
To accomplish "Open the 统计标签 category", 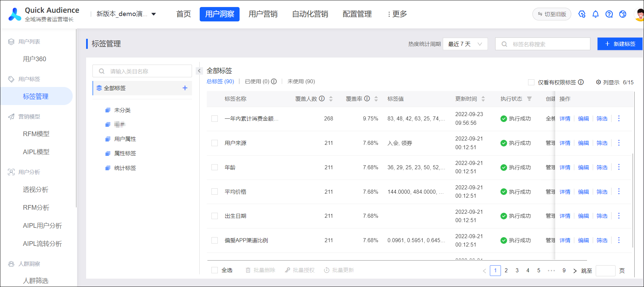I will click(x=125, y=168).
